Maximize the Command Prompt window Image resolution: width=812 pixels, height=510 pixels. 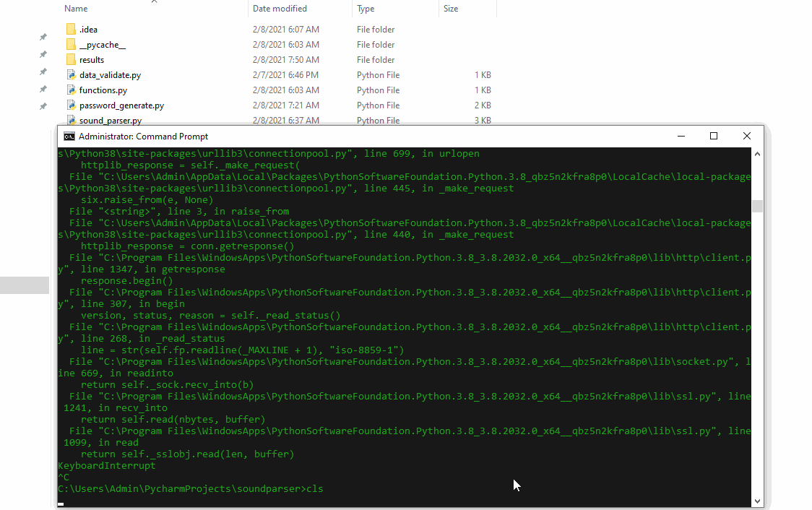click(x=714, y=136)
